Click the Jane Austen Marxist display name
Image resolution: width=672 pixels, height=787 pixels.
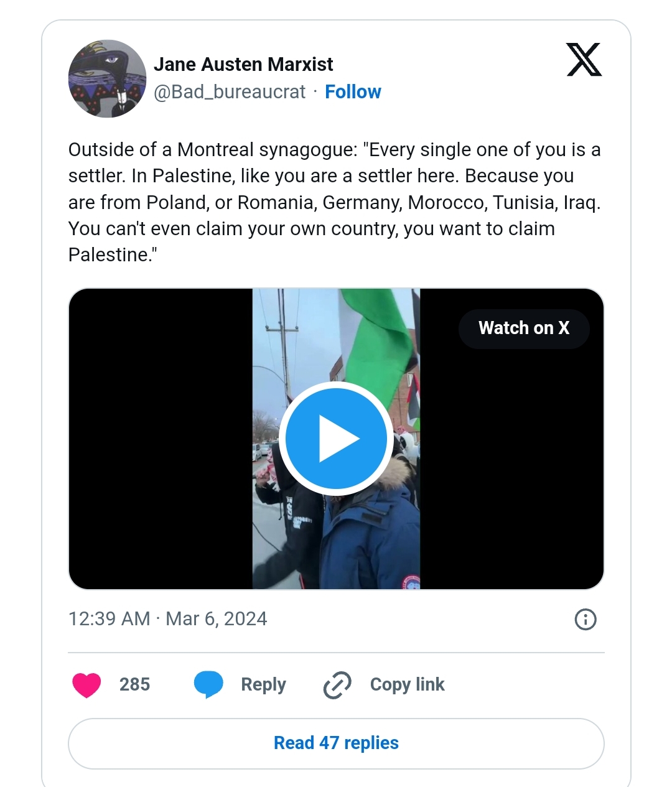243,65
